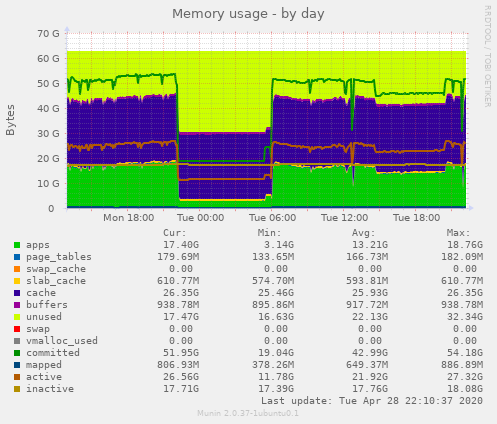Viewport: 497px width, 424px height.
Task: Click the '70 G' y-axis label
Action: tap(48, 34)
